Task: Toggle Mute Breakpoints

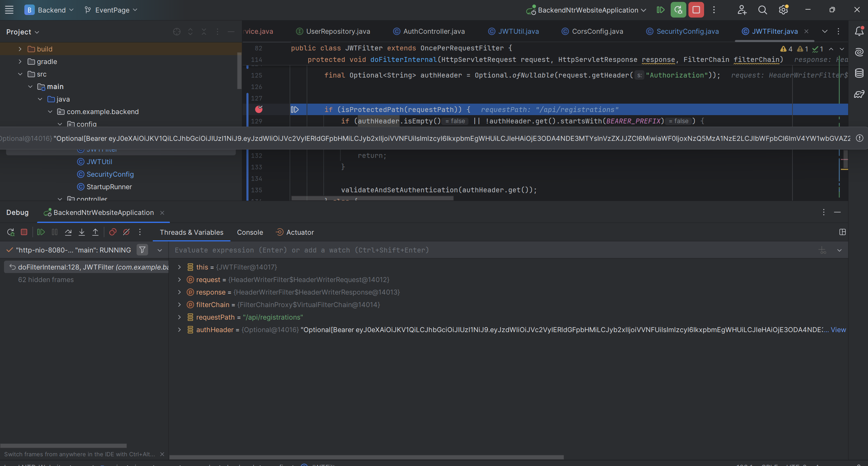Action: (126, 232)
